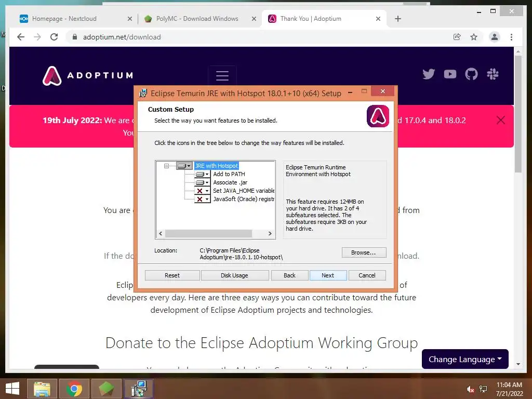The height and width of the screenshot is (399, 532).
Task: Open the Chrome three-dot menu
Action: click(x=511, y=37)
